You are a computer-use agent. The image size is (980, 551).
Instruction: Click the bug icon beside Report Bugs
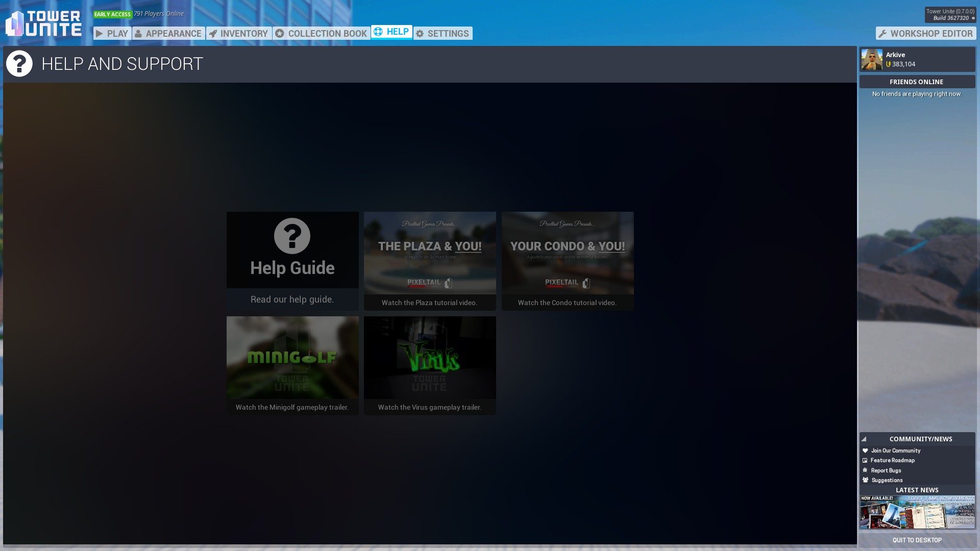(x=865, y=470)
